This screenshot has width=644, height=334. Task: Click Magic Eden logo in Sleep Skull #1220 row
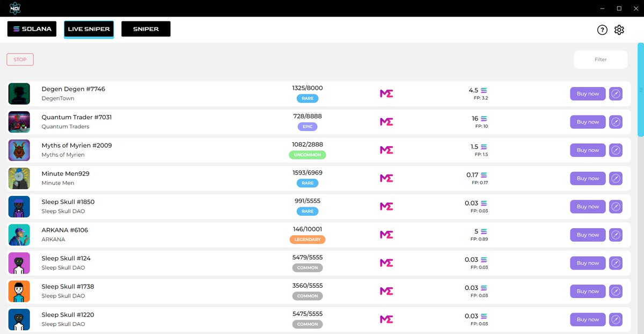tap(386, 319)
